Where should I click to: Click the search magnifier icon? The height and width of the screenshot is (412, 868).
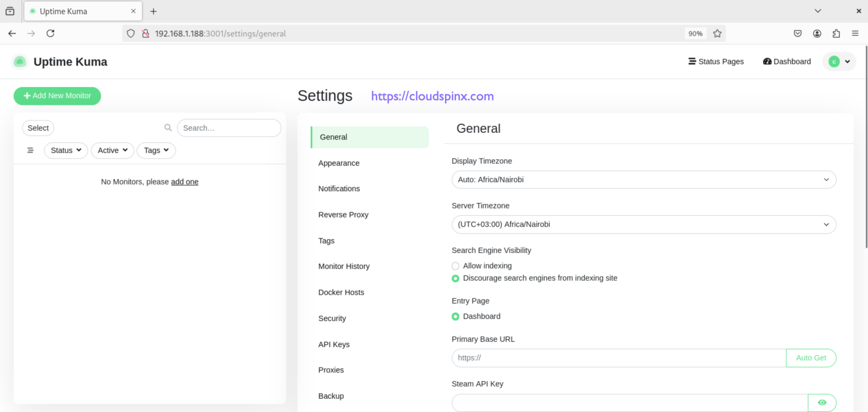tap(168, 127)
